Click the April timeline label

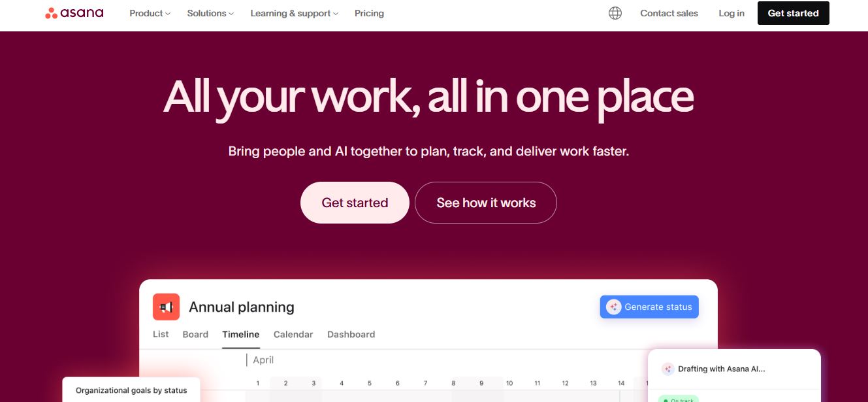click(263, 360)
